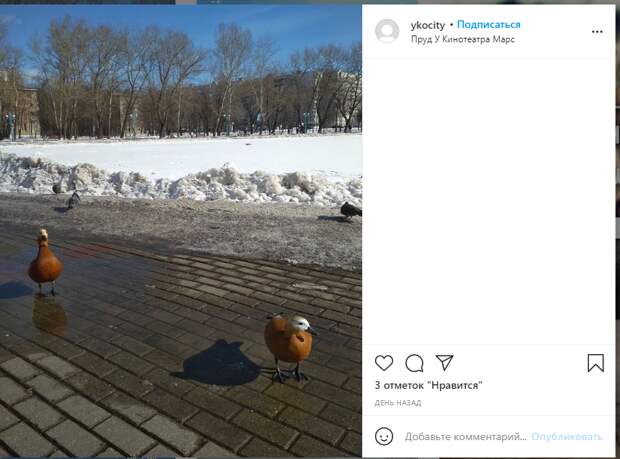Open the ДЕНЬ НАЗАД timestamp link
The width and height of the screenshot is (620, 459).
click(398, 403)
